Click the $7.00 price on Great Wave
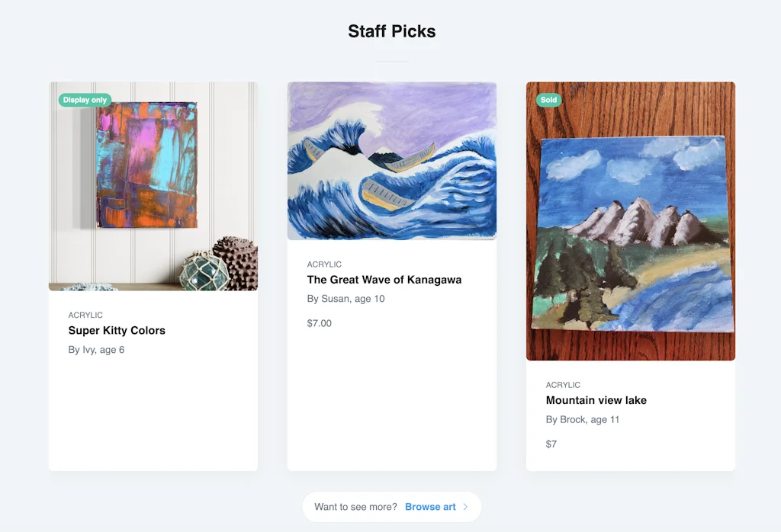 point(320,323)
